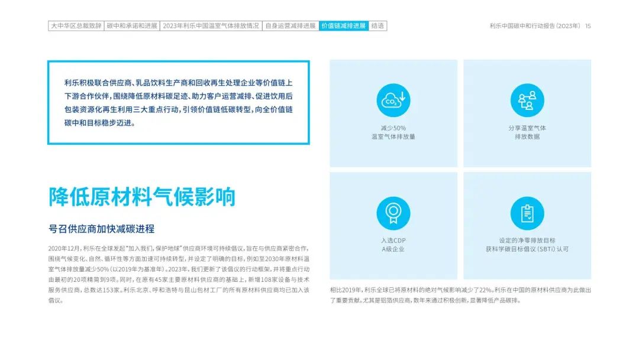Click the blue-bordered intro text box
Viewport: 639px width, 364px height.
point(178,103)
